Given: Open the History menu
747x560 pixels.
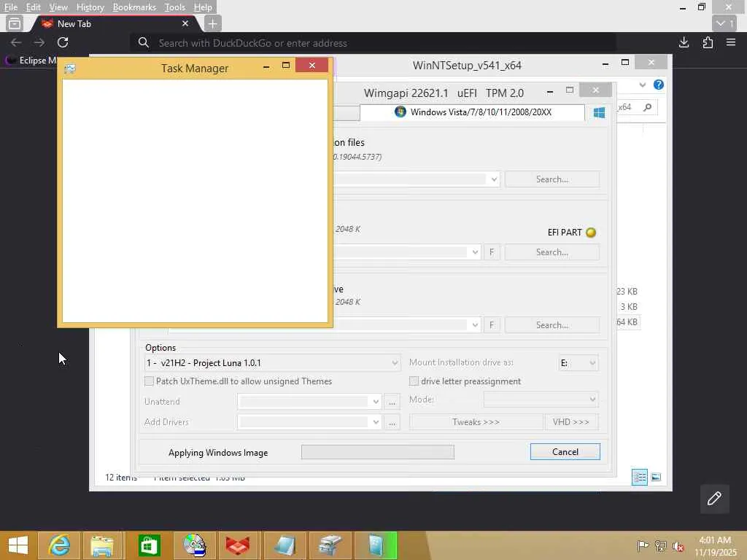Looking at the screenshot, I should pos(90,7).
